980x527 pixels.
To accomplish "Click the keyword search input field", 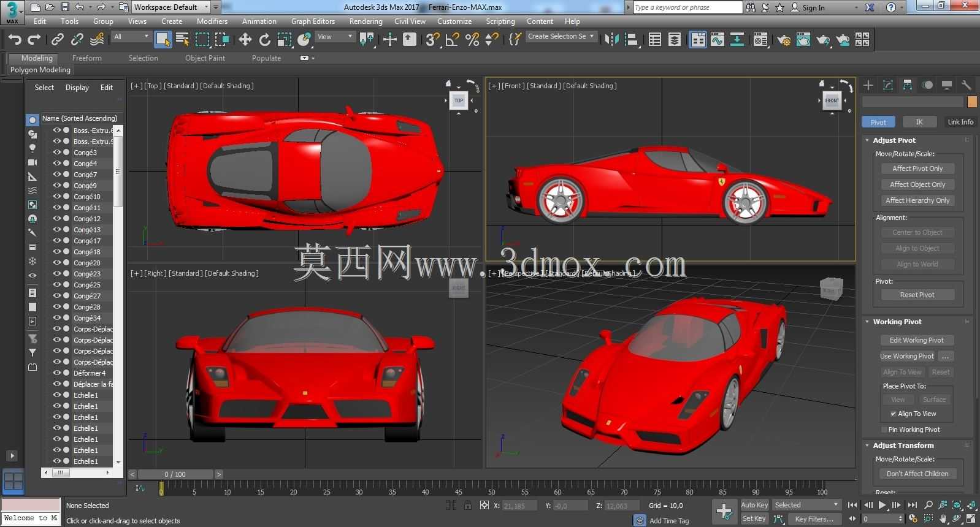I will (687, 7).
